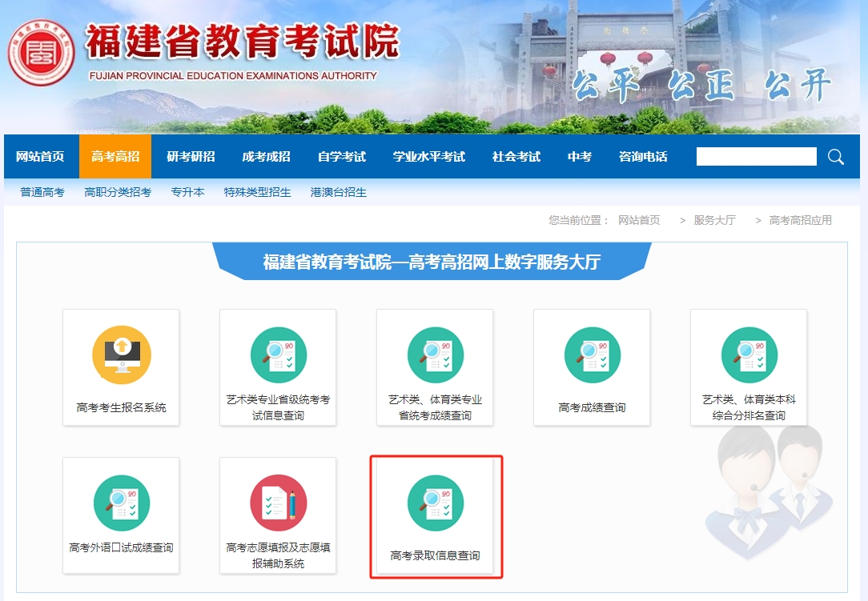Click 高考高招应用 breadcrumb link
The height and width of the screenshot is (601, 868).
[x=801, y=220]
